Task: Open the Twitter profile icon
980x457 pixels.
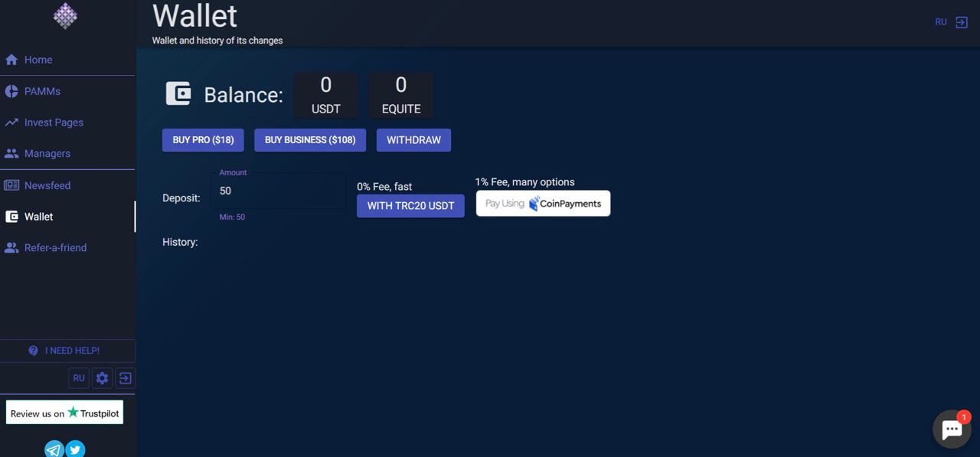Action: 75,449
